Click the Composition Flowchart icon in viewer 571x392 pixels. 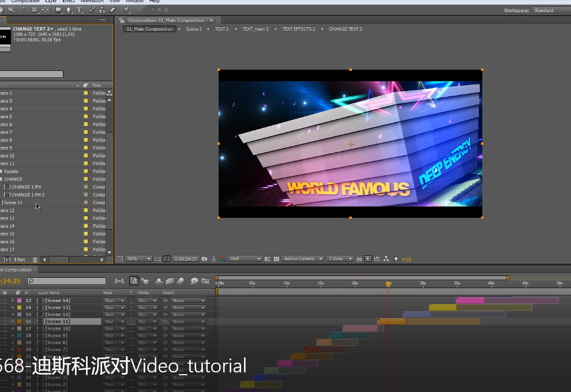click(x=386, y=259)
